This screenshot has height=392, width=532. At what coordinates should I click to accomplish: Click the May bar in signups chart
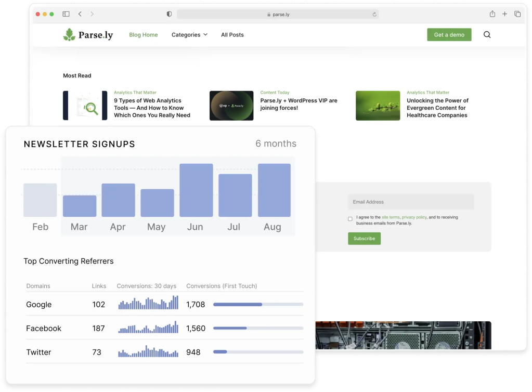tap(157, 203)
